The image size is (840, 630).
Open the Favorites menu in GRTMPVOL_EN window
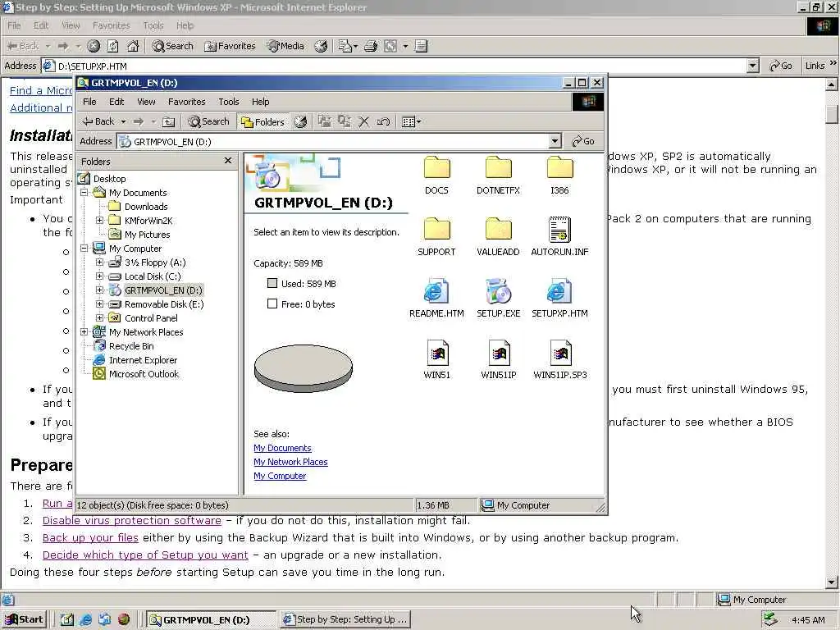(x=186, y=101)
